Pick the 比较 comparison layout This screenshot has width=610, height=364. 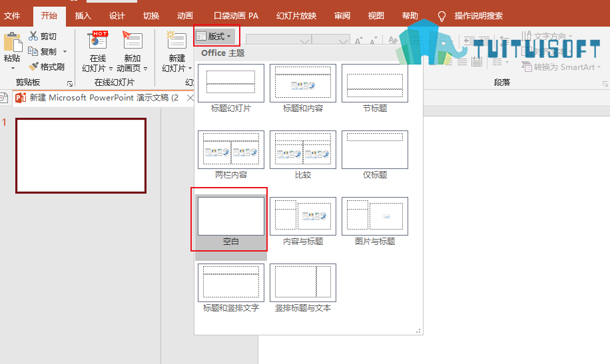[x=303, y=155]
